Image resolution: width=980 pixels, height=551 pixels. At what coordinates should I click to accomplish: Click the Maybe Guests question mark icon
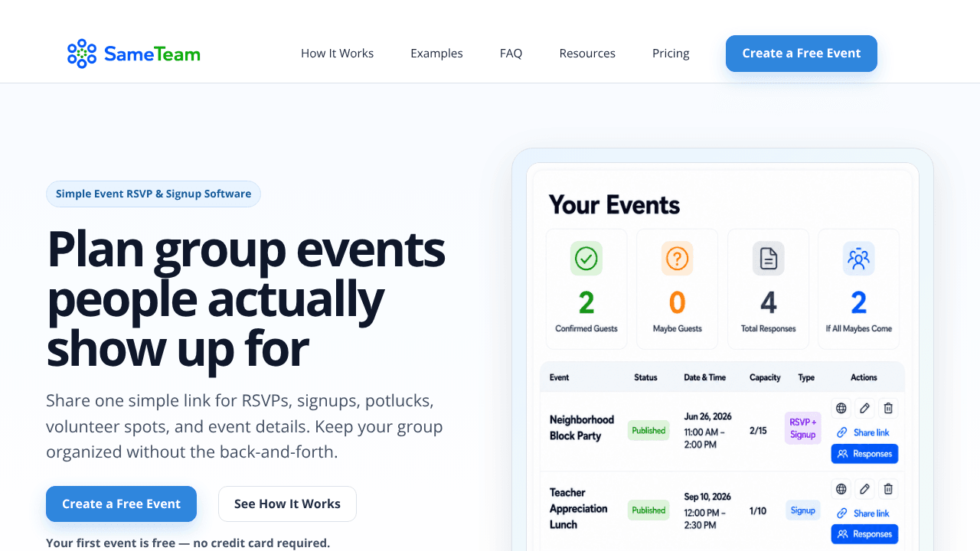(x=677, y=259)
